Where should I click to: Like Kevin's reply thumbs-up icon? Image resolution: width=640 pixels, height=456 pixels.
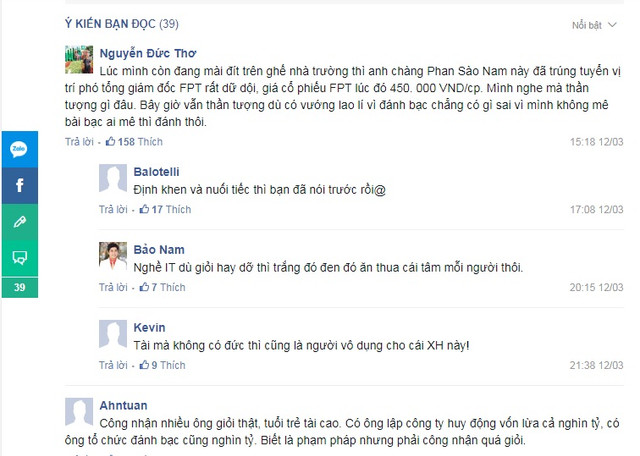click(144, 365)
